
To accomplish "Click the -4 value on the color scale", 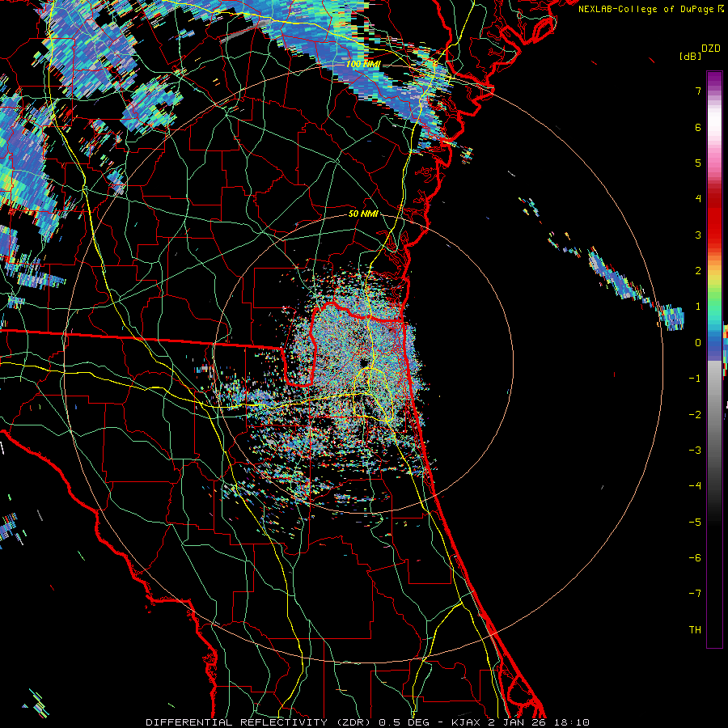I will (x=695, y=485).
